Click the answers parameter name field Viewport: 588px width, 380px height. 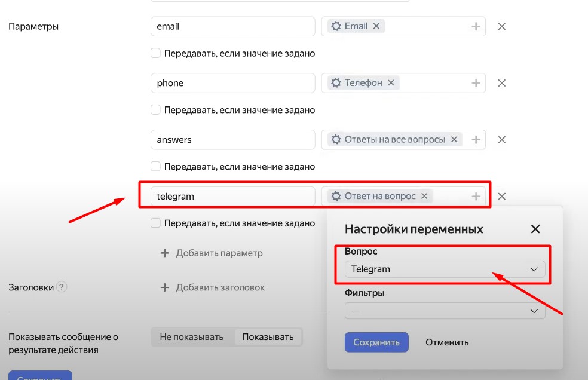pyautogui.click(x=232, y=140)
